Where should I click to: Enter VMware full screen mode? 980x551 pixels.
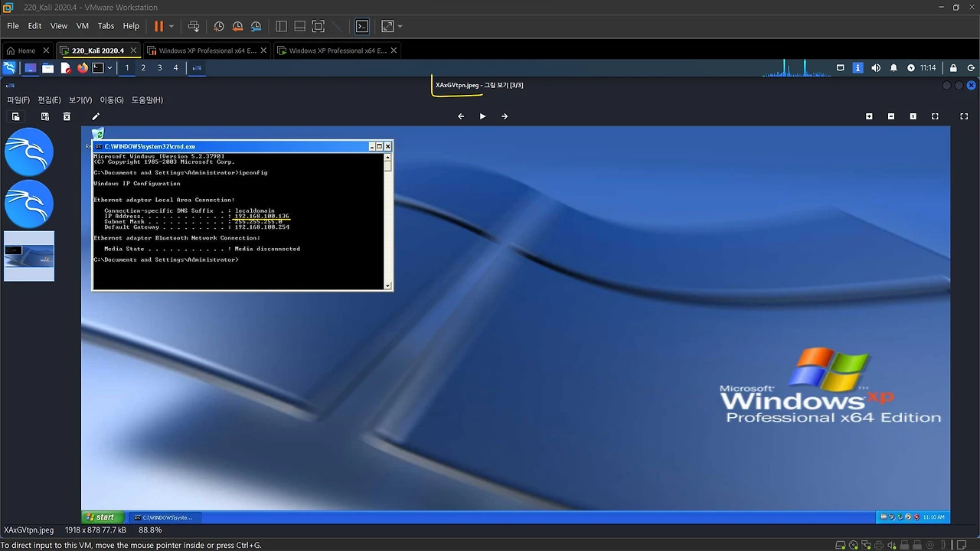(318, 26)
